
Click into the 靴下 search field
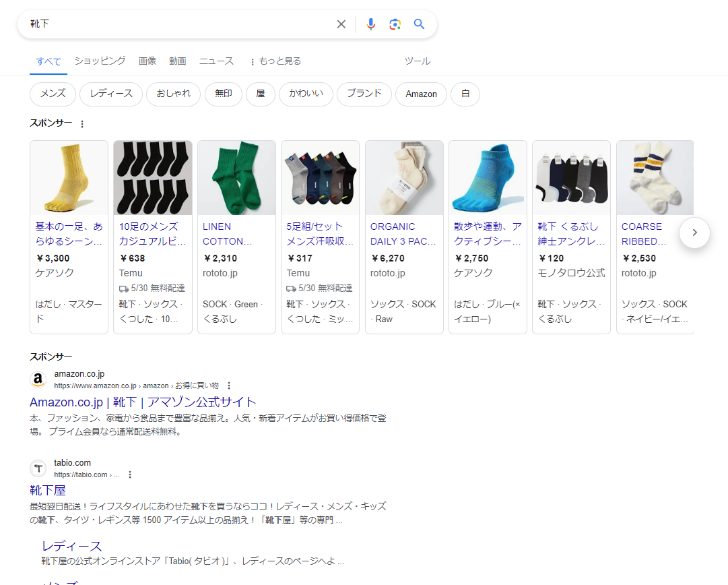[178, 24]
